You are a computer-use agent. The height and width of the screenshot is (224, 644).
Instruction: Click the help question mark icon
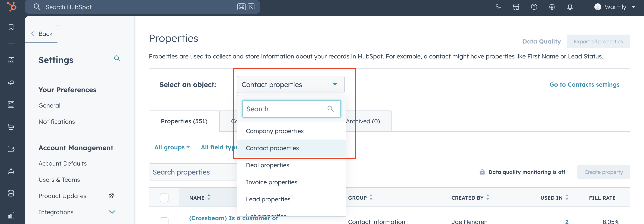(x=534, y=7)
